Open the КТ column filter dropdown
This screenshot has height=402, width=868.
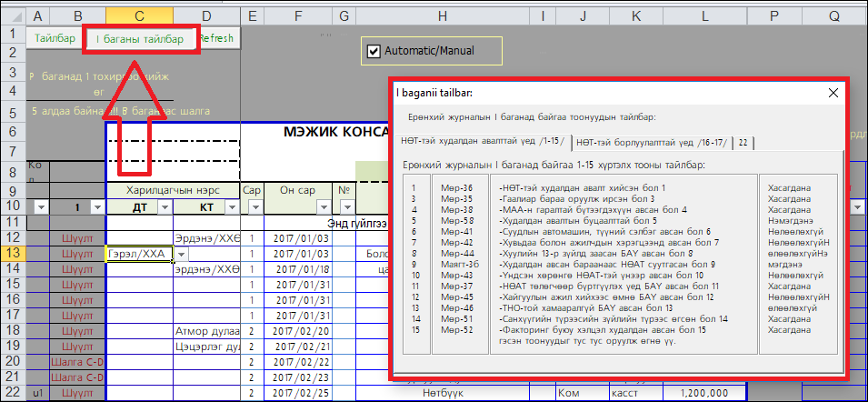tap(232, 207)
